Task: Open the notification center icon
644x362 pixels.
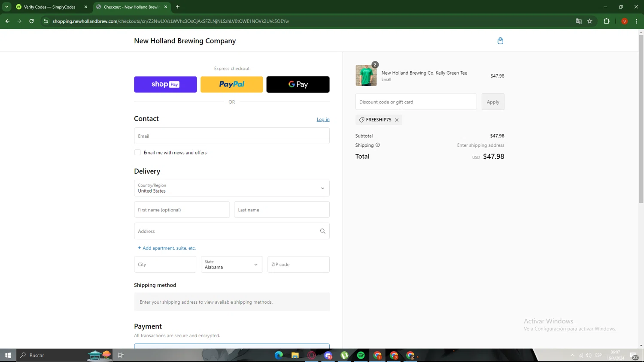Action: [x=634, y=356]
